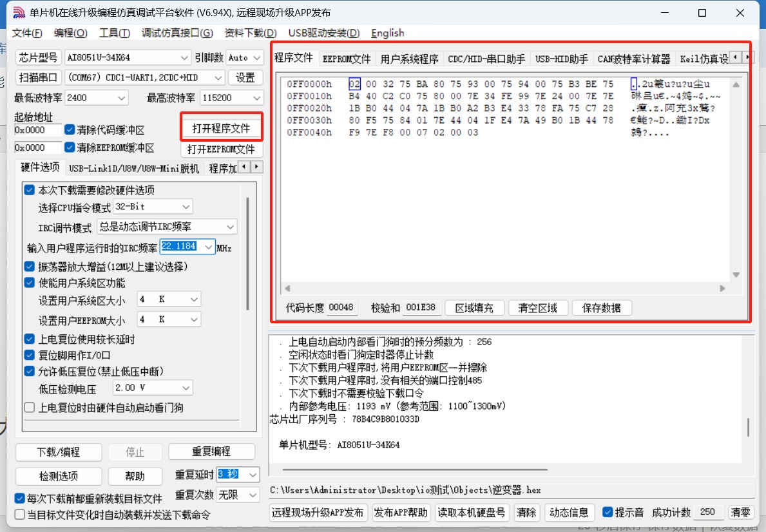This screenshot has width=766, height=532.
Task: Open 资料下载(D) menu
Action: click(250, 33)
